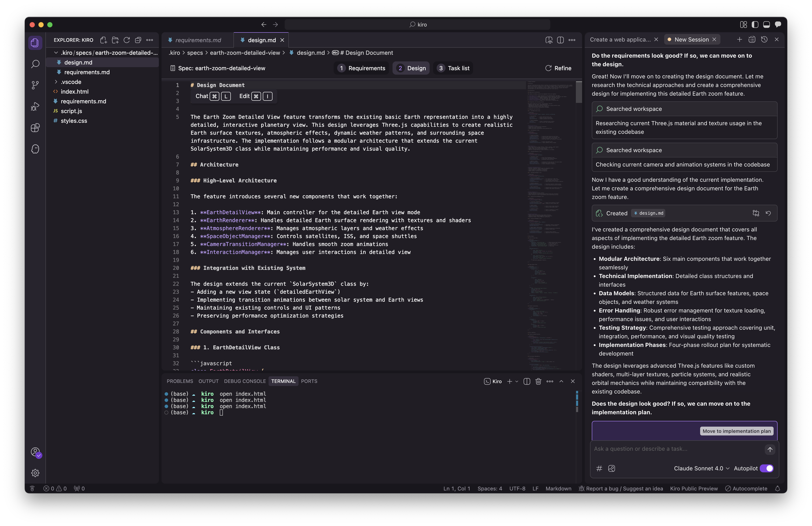812x526 pixels.
Task: Split the terminal panel
Action: tap(527, 381)
